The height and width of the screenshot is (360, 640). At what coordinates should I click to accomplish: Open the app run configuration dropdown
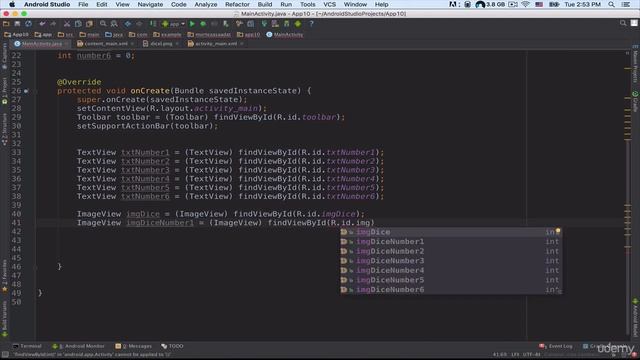(x=173, y=24)
